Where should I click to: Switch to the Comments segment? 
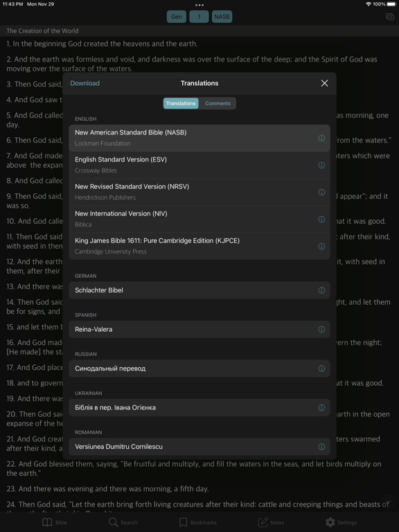(218, 103)
